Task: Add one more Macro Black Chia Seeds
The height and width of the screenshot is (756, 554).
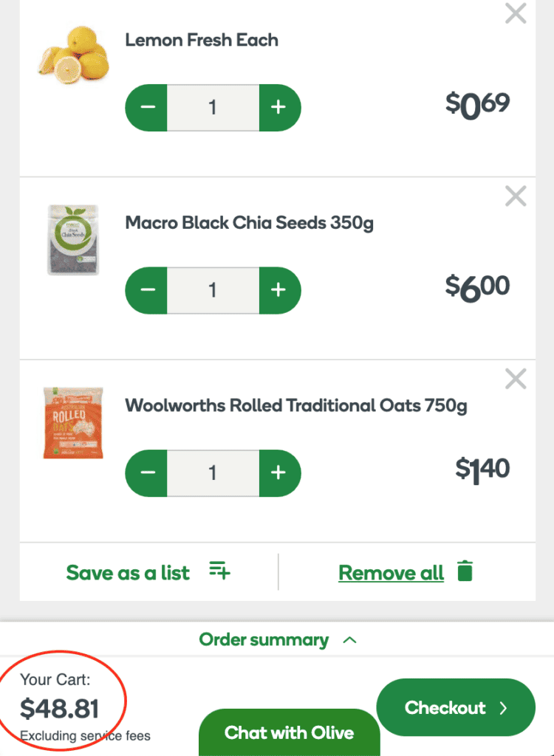Action: pos(278,289)
